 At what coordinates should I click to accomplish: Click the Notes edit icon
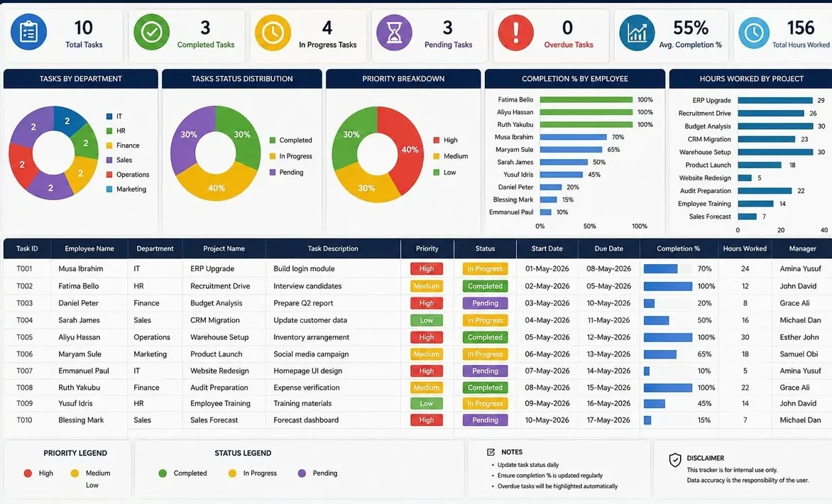pos(491,452)
